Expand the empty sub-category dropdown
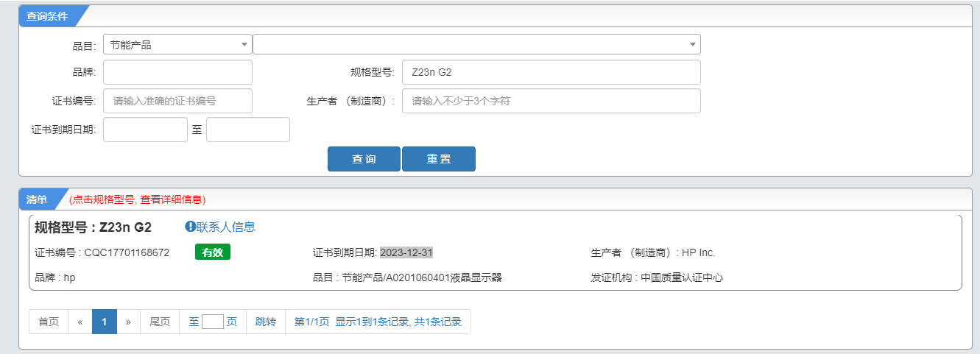The image size is (980, 354). 476,44
